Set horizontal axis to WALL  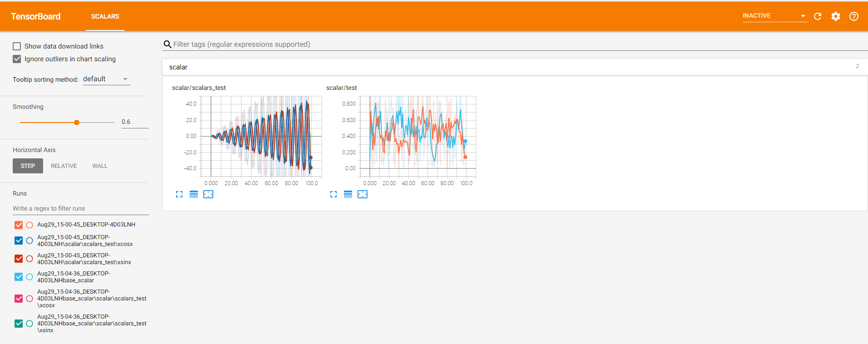pyautogui.click(x=100, y=166)
